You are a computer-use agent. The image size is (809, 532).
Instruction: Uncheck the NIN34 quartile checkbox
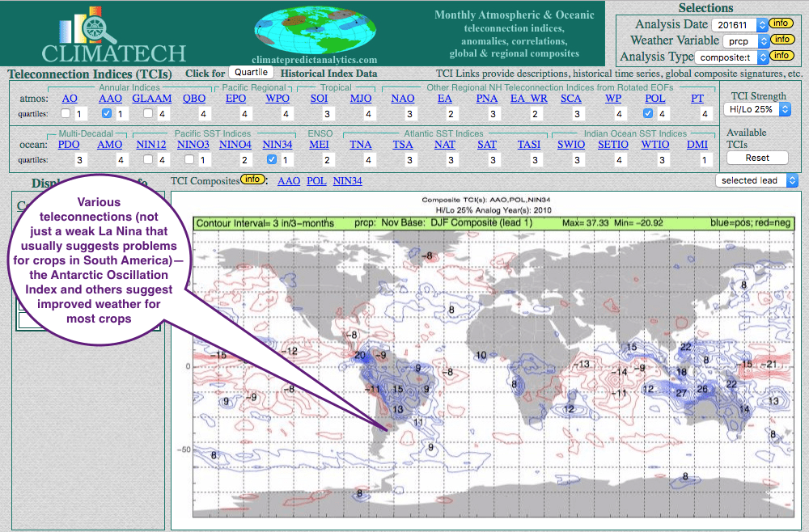click(x=272, y=160)
